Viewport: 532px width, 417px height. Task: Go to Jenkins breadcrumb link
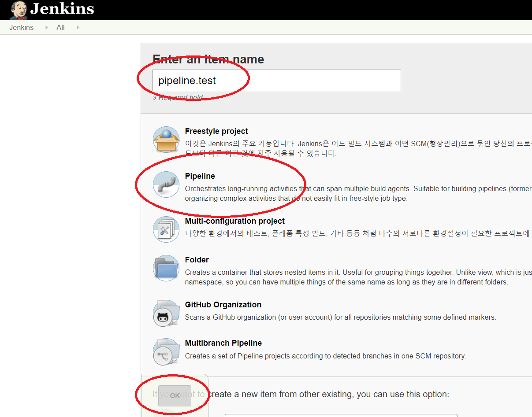22,27
